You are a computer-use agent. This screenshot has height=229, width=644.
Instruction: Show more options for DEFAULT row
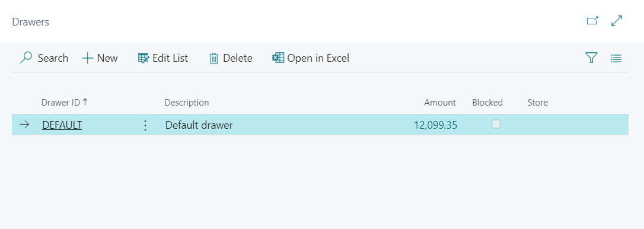[145, 125]
